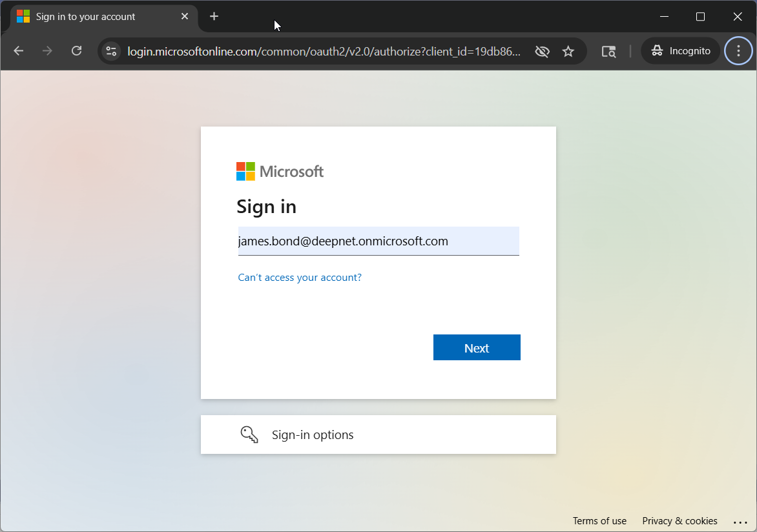Reload the sign-in page
757x532 pixels.
(x=76, y=51)
